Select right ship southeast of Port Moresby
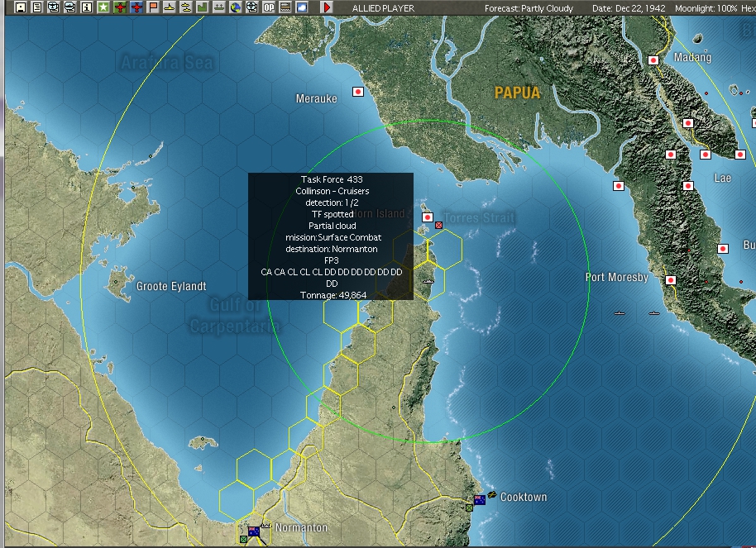This screenshot has height=548, width=756. coord(653,313)
